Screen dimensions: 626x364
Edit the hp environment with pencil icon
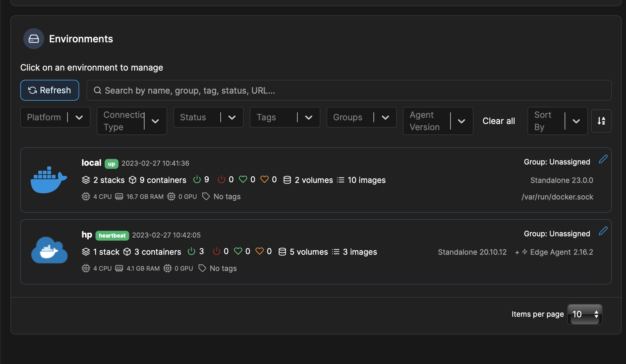pyautogui.click(x=603, y=231)
